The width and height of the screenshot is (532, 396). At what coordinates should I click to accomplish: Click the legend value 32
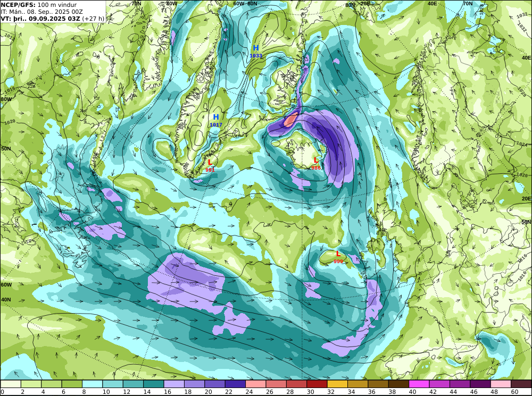[x=330, y=392]
